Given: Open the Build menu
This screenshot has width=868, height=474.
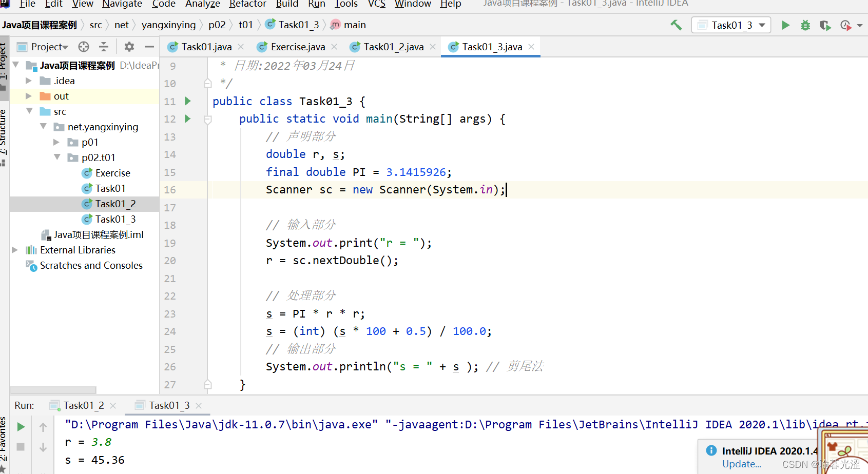Looking at the screenshot, I should [287, 4].
